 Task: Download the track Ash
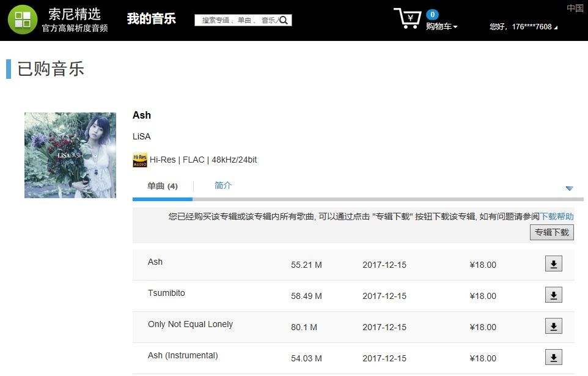point(554,264)
